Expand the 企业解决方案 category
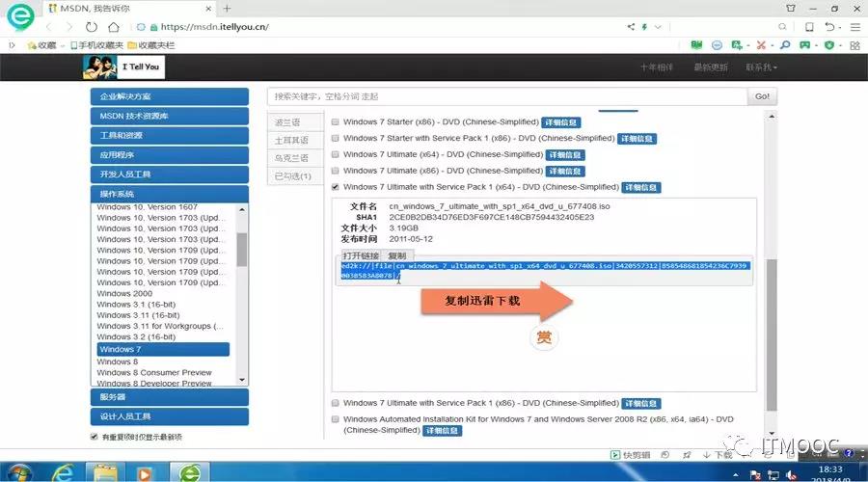868x482 pixels. tap(170, 96)
